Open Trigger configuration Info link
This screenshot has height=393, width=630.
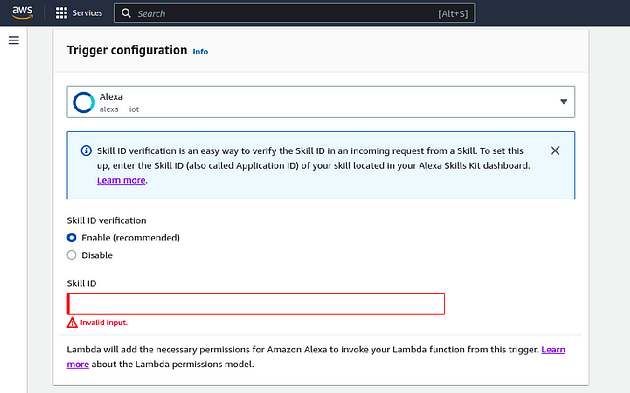click(x=200, y=51)
